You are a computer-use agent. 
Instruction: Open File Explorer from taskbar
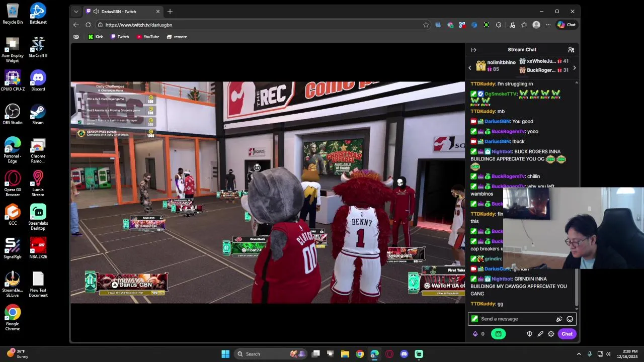click(x=345, y=354)
